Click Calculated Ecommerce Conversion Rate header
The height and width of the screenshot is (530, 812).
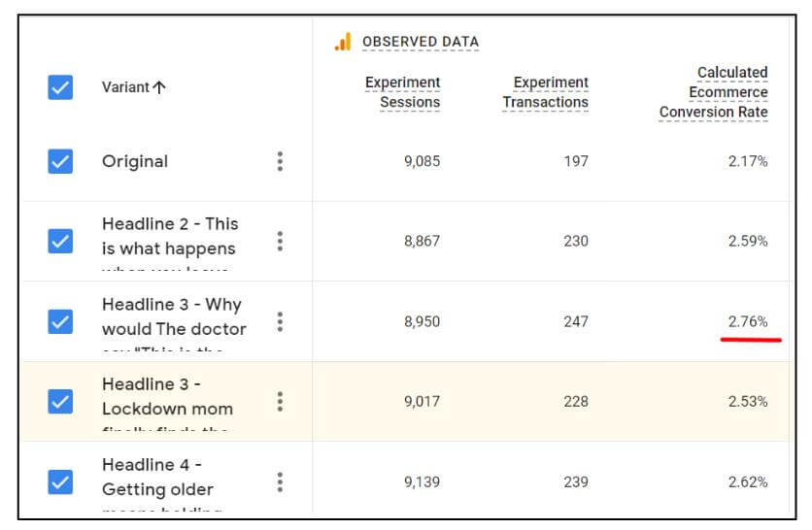point(714,92)
